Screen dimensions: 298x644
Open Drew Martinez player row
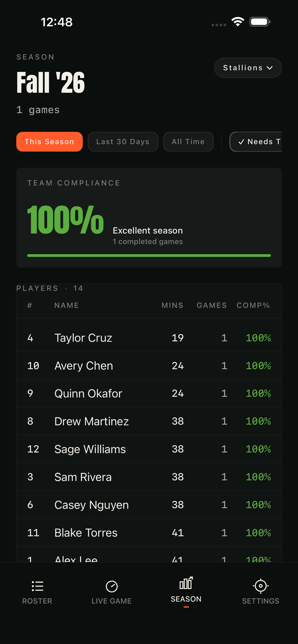[149, 421]
